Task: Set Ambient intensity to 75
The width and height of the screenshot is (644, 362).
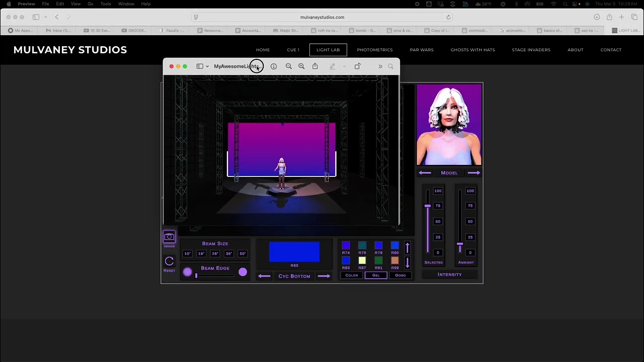Action: click(470, 206)
